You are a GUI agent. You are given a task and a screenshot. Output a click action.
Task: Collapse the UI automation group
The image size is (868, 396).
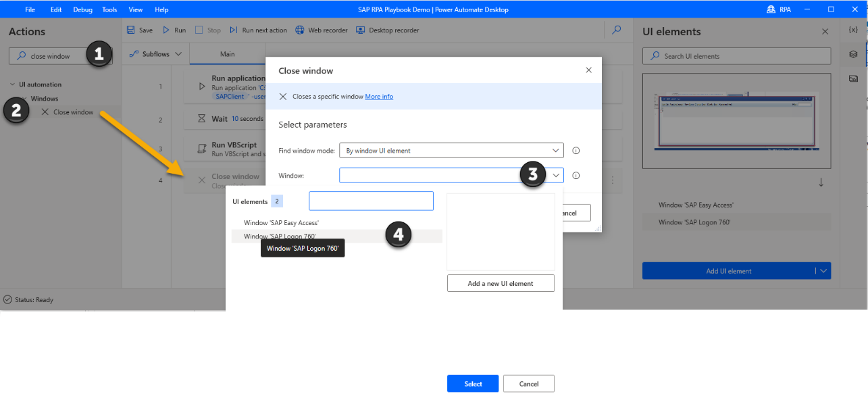pos(13,85)
